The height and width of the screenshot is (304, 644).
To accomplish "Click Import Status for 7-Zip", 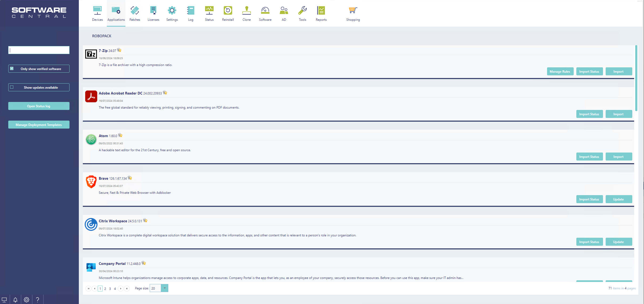I will coord(589,71).
